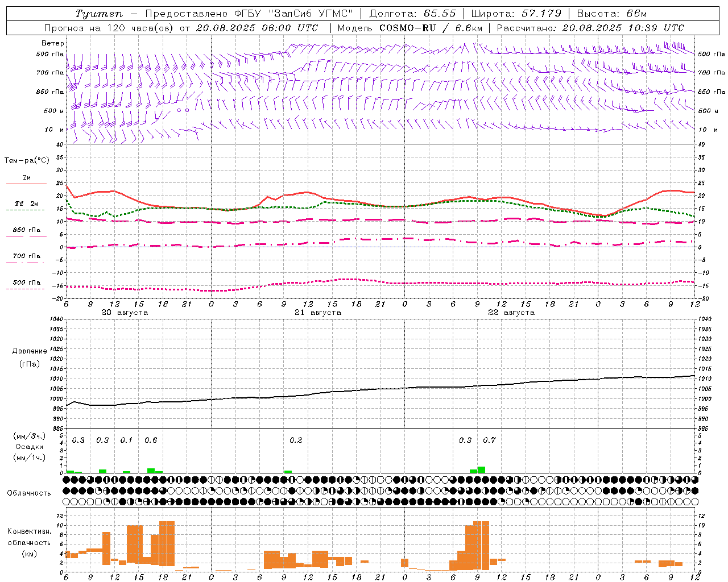
Task: Click the "0.1" precipitation amount
Action: [126, 440]
